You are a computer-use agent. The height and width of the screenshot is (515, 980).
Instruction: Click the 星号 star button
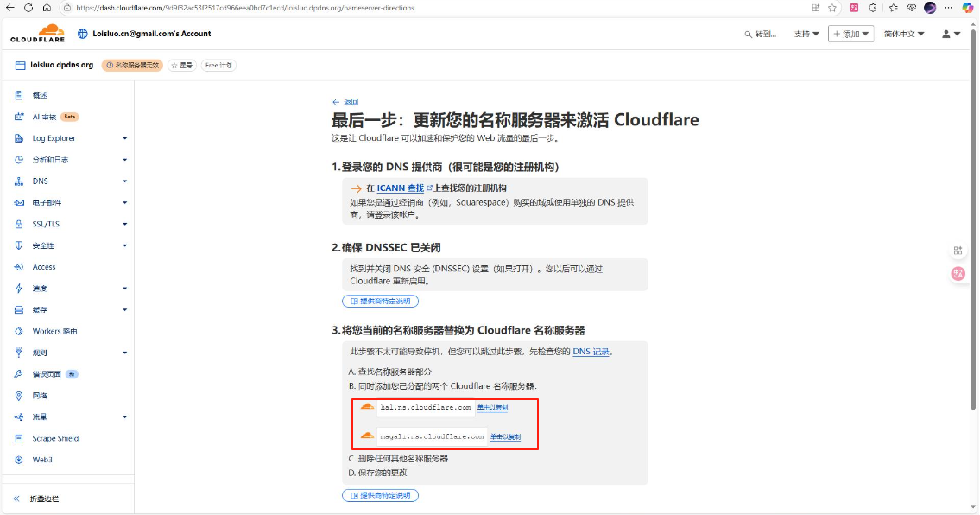[182, 65]
